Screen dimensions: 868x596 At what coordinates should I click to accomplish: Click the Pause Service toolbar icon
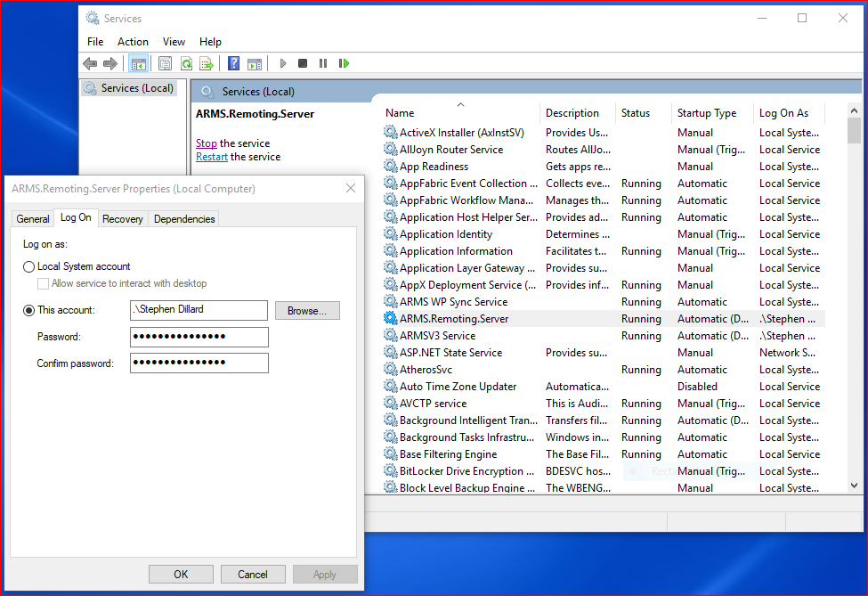pyautogui.click(x=323, y=64)
